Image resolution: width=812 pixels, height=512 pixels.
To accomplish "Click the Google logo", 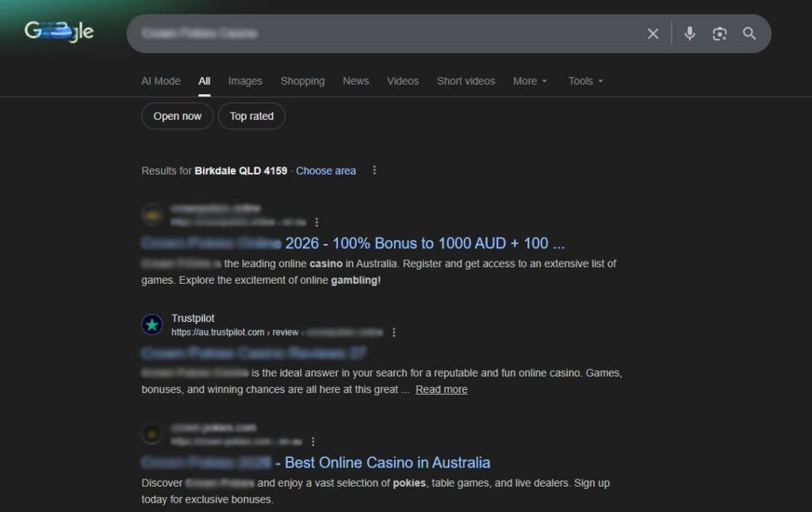I will click(x=59, y=32).
